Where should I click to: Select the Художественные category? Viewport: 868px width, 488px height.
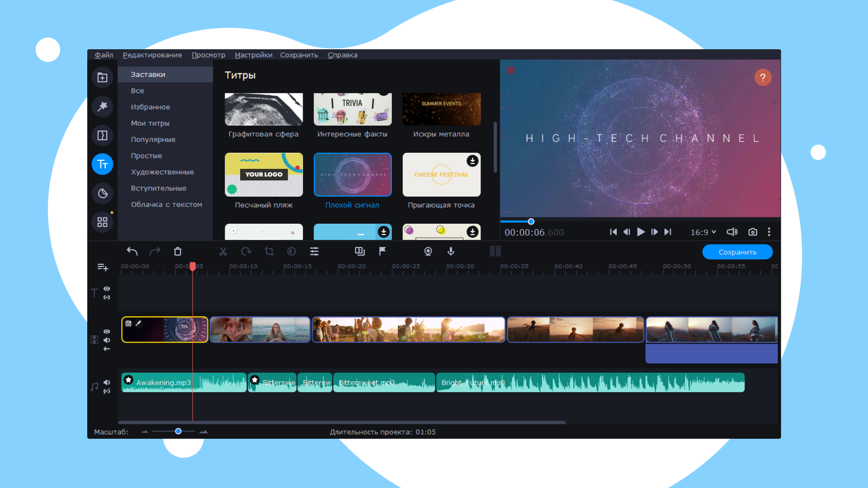point(165,172)
